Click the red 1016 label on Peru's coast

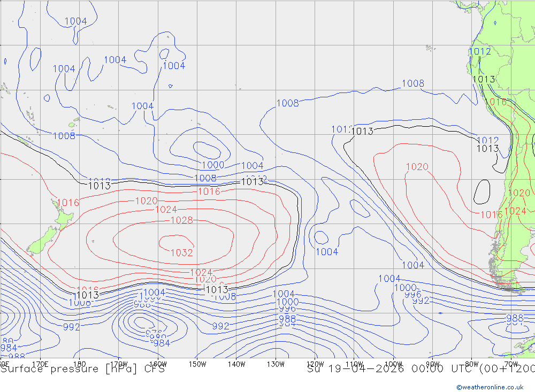point(495,102)
